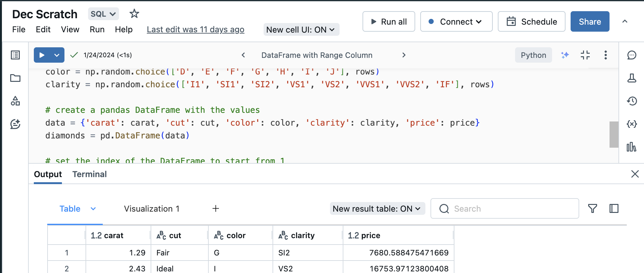This screenshot has width=644, height=273.
Task: Toggle the New result table setting
Action: 377,208
